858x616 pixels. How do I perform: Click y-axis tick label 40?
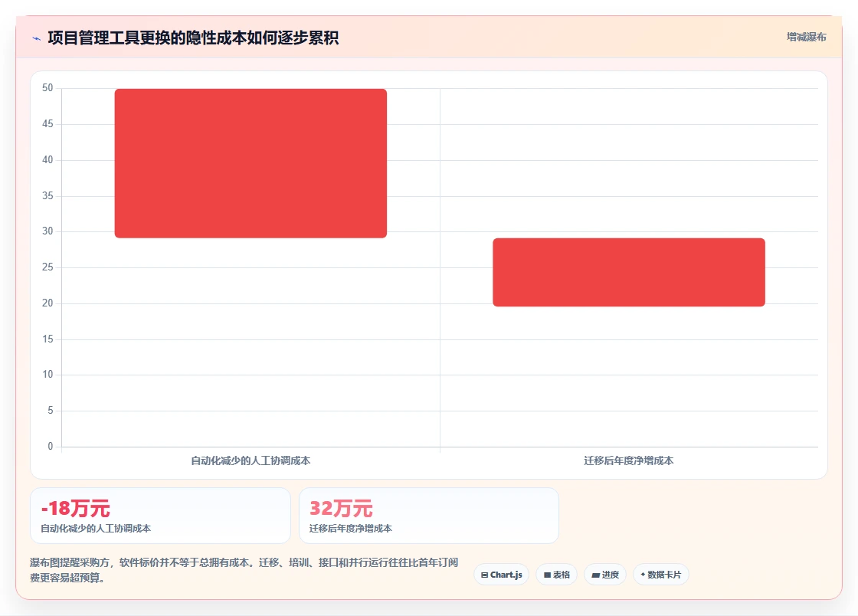[47, 159]
